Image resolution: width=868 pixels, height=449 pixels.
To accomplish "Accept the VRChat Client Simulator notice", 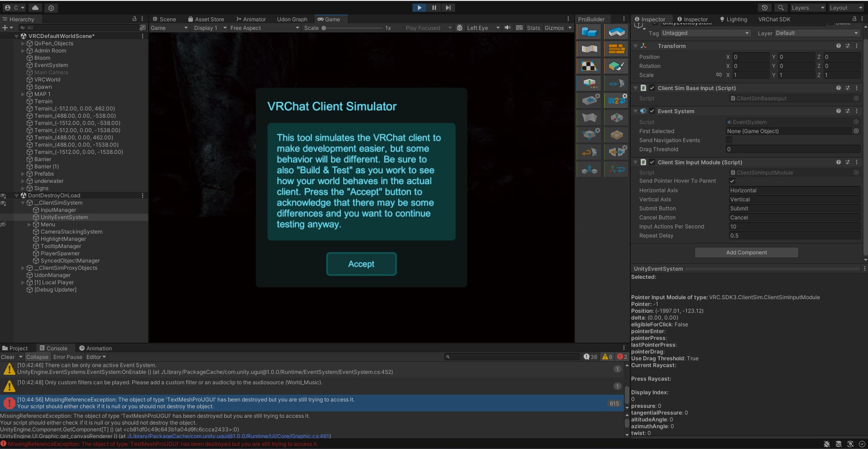I will tap(361, 264).
